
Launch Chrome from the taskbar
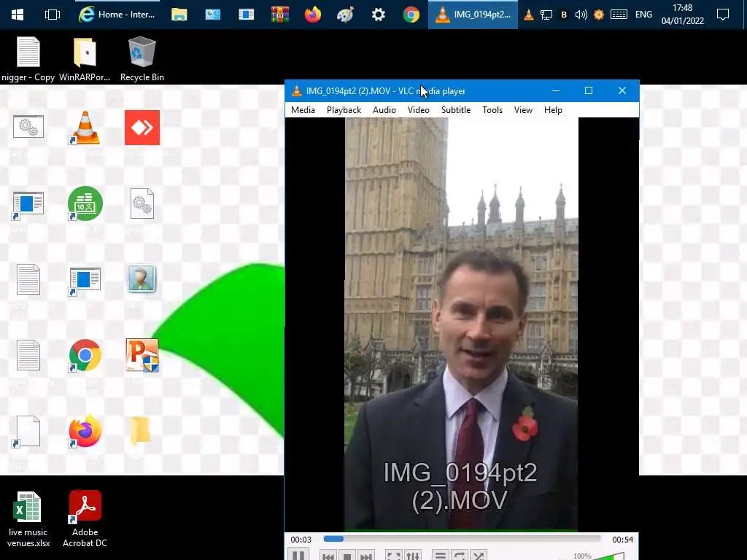tap(411, 15)
